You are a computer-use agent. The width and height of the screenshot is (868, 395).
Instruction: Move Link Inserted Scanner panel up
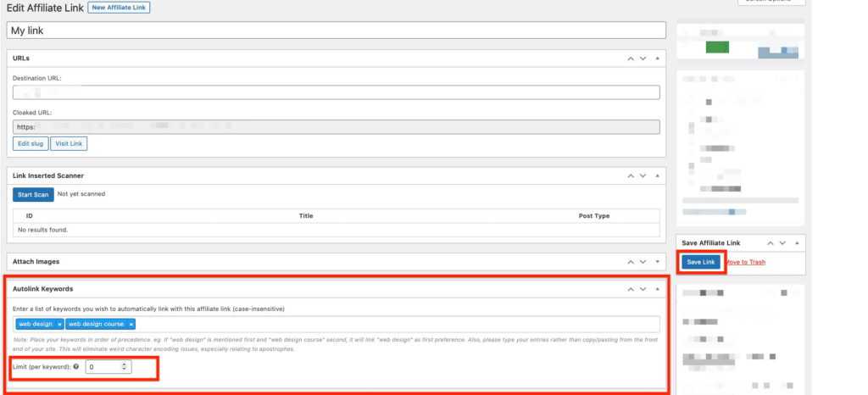[631, 176]
